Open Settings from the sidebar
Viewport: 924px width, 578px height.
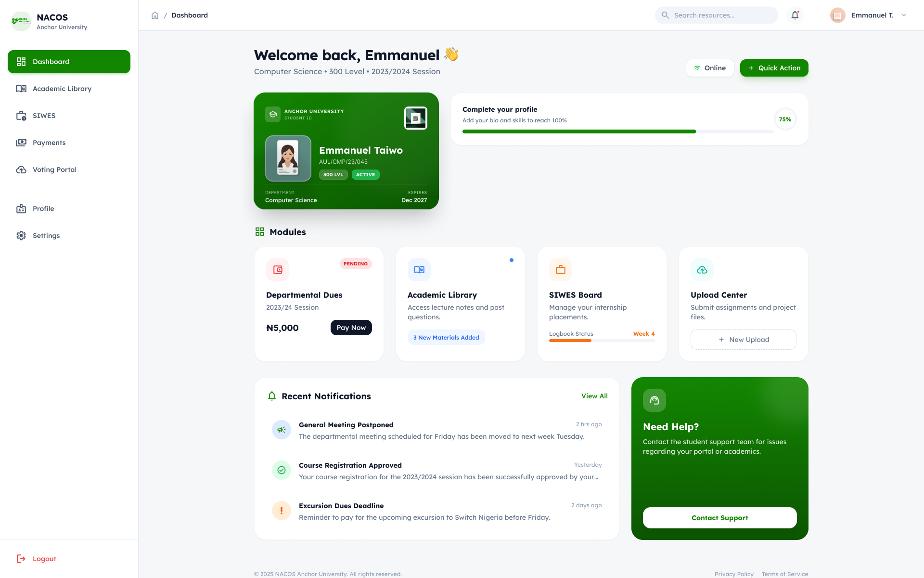[x=46, y=236]
